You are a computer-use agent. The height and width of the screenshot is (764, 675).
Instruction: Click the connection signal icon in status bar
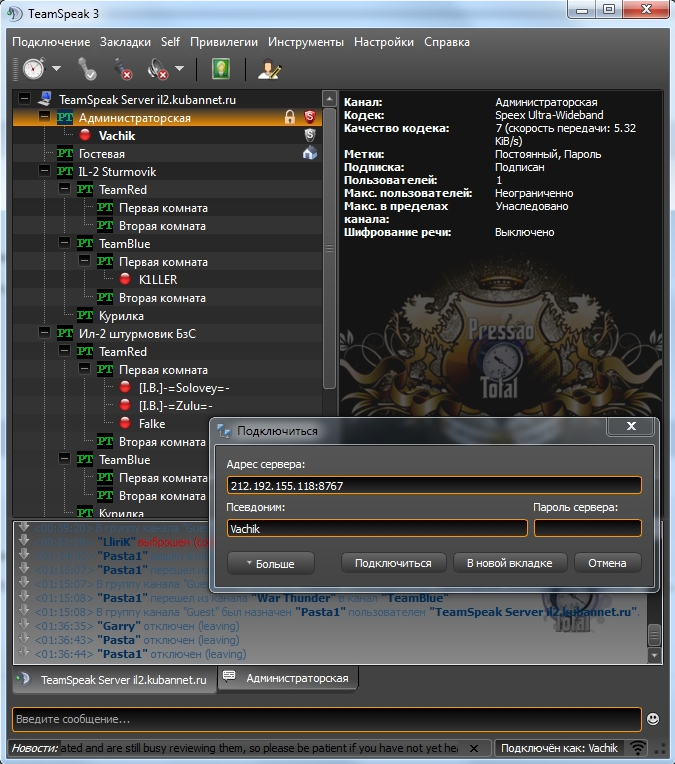(x=637, y=748)
